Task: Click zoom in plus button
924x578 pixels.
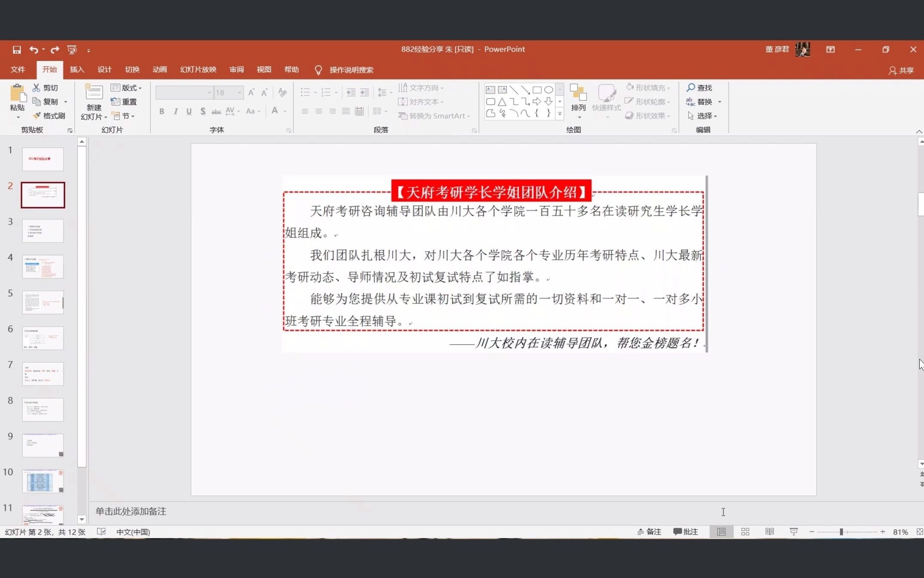Action: (x=883, y=532)
